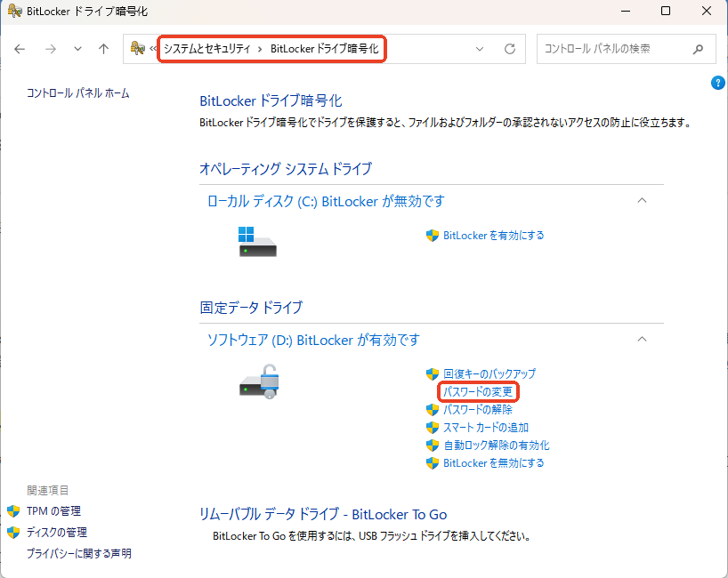Open パスワードの変更 for the D drive
This screenshot has height=578, width=728.
coord(478,392)
